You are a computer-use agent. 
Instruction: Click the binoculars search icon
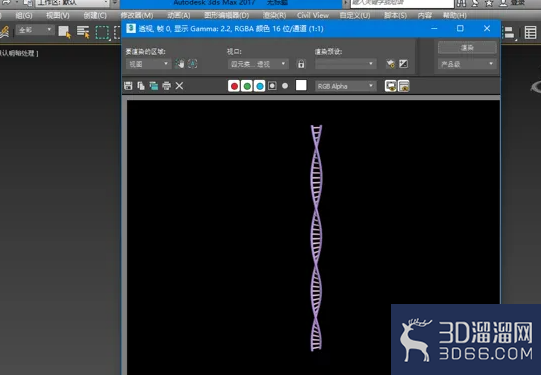[x=461, y=3]
